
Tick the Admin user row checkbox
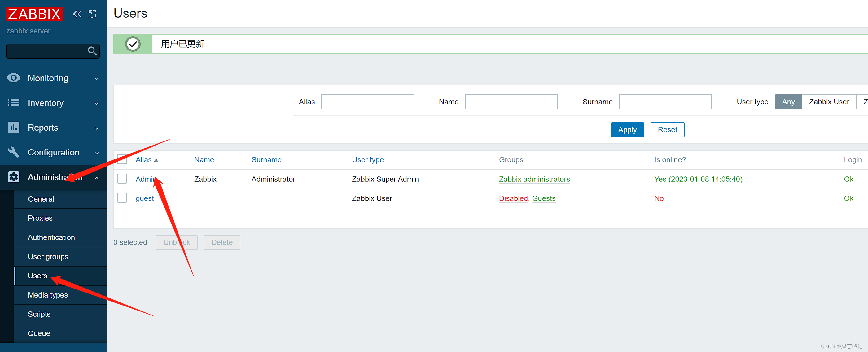coord(122,179)
